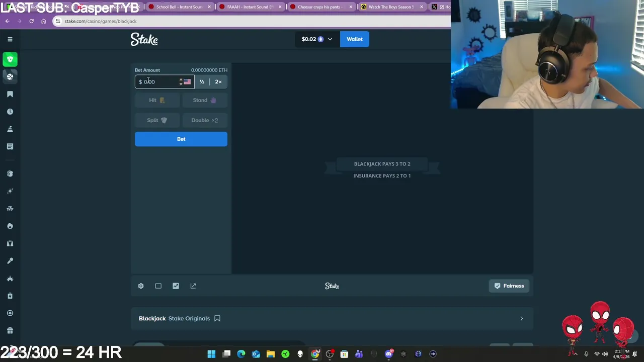This screenshot has width=644, height=362.
Task: Click the Stake wordmark below the game
Action: click(x=332, y=286)
